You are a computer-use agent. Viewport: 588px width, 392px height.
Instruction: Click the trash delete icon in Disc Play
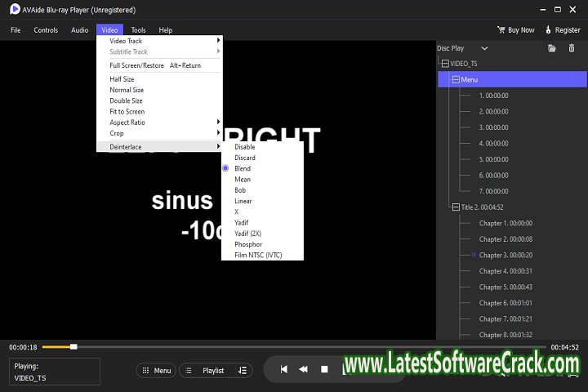(x=572, y=48)
